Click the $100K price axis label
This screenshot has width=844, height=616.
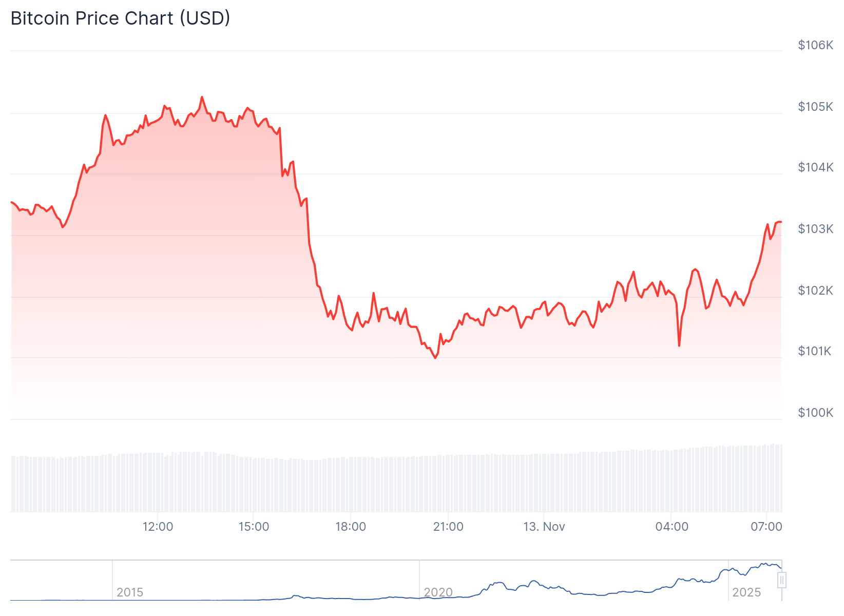[x=815, y=413]
